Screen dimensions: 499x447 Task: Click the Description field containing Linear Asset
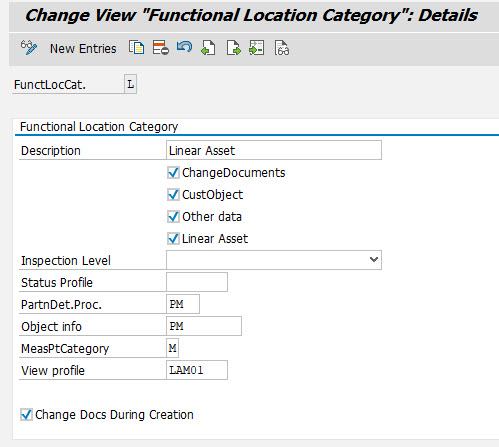pos(274,150)
